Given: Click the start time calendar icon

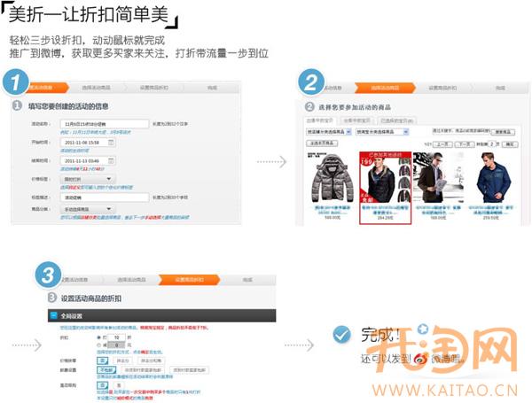Looking at the screenshot, I should click(x=110, y=142).
